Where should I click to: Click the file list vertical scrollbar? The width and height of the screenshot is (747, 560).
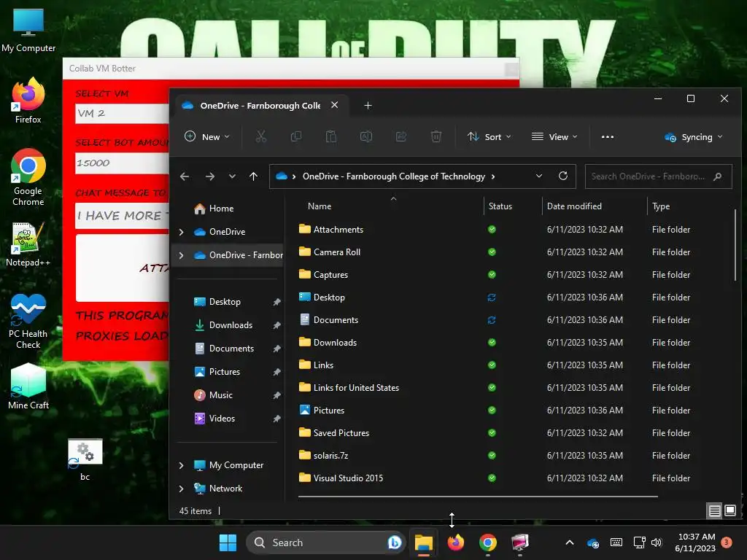coord(736,246)
